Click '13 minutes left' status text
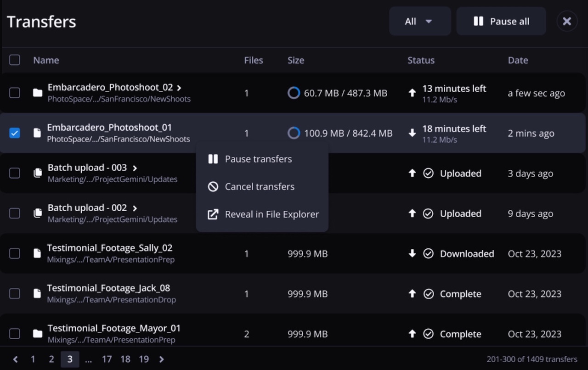This screenshot has height=370, width=588. tap(454, 89)
